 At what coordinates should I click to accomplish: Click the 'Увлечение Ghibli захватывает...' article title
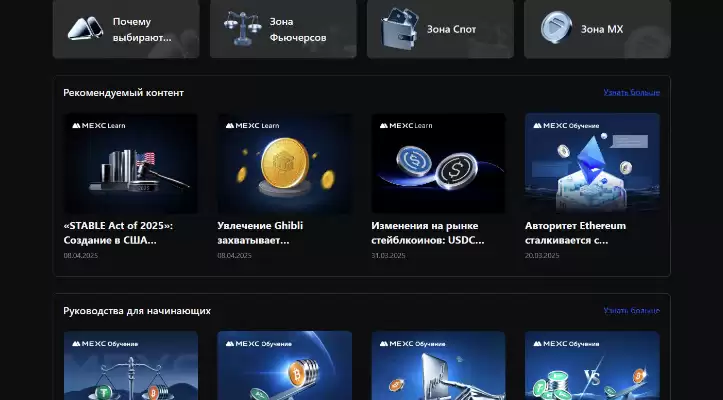[260, 233]
